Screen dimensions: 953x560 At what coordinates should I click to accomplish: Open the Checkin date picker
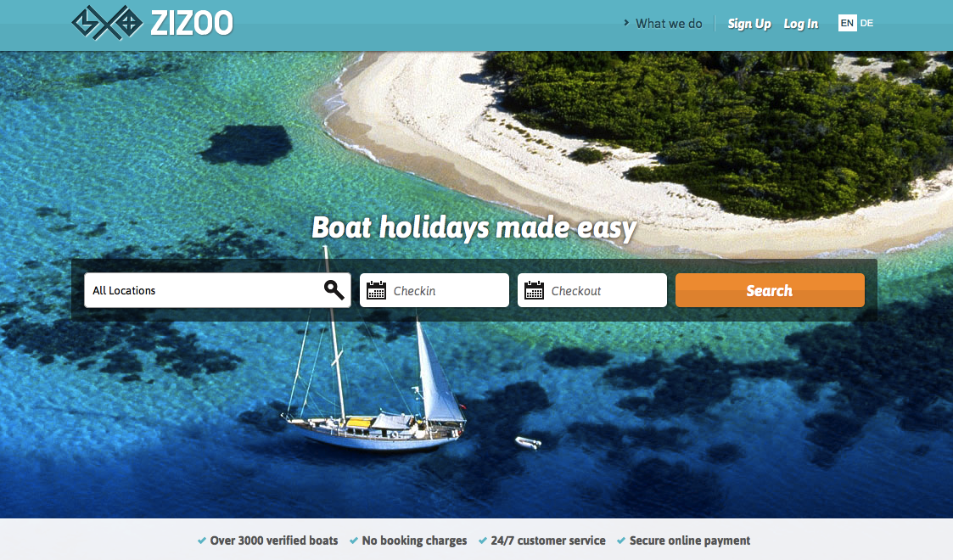click(434, 290)
